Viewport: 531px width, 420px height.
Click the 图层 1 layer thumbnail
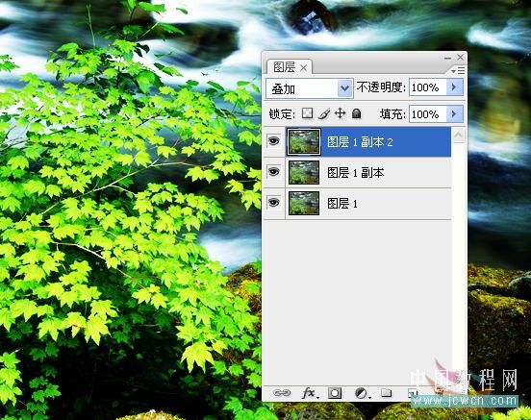(x=304, y=203)
